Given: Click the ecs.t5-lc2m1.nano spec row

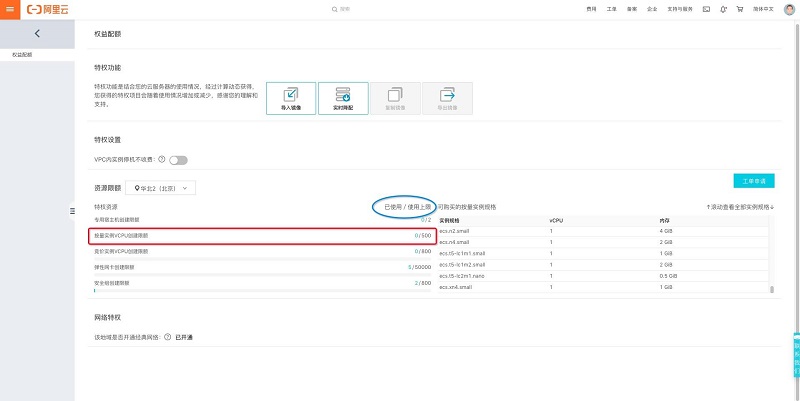Looking at the screenshot, I should point(603,276).
